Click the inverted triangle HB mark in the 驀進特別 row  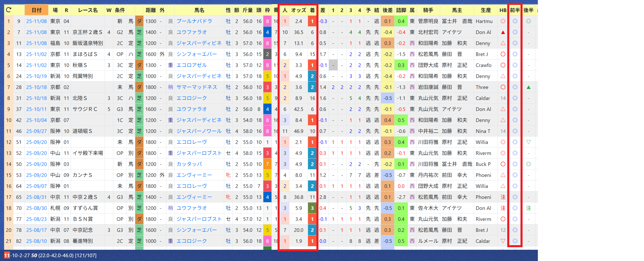click(x=503, y=241)
